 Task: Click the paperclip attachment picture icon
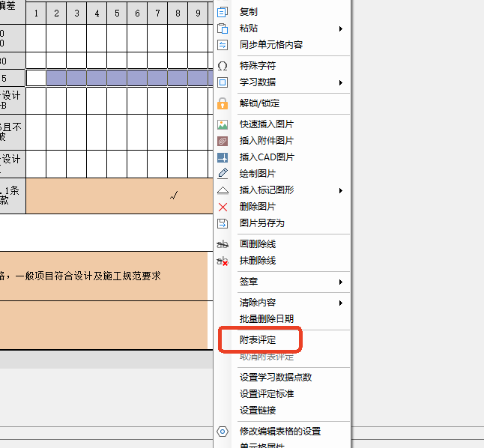click(222, 141)
